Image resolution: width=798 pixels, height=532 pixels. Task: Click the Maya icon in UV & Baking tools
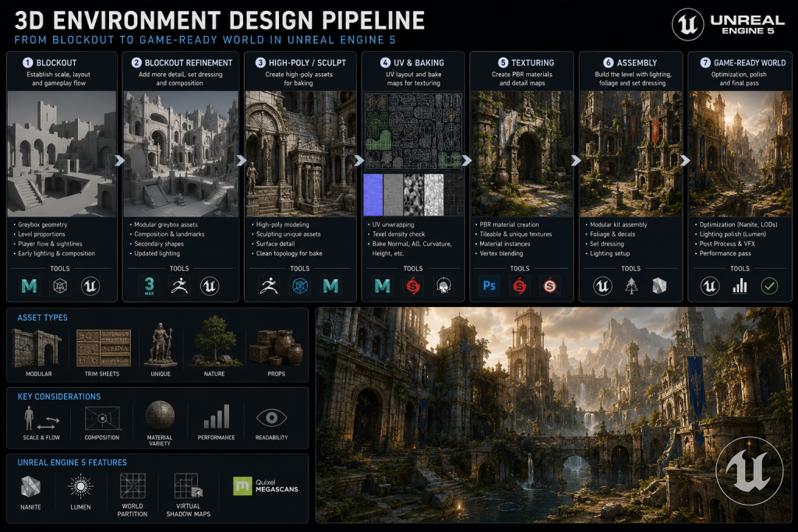(382, 286)
